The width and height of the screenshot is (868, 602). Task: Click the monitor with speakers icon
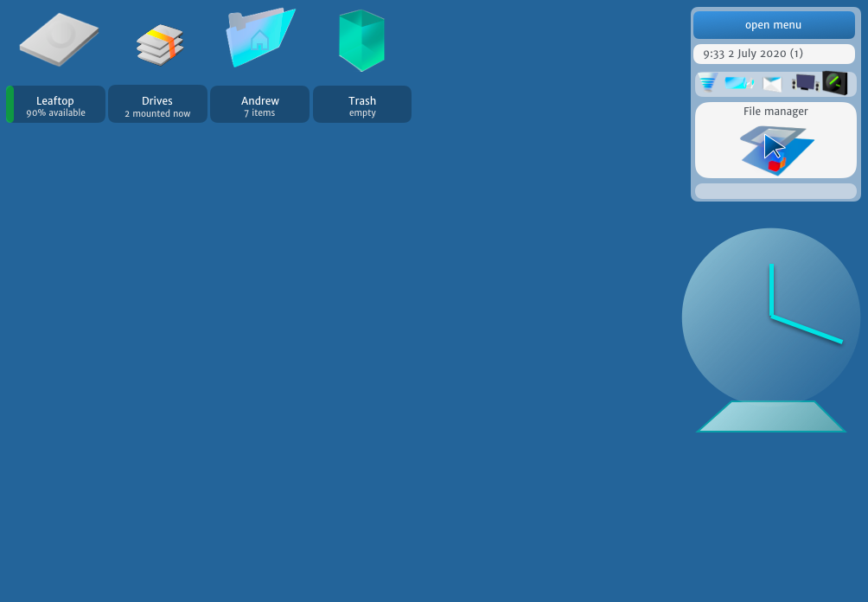[805, 83]
